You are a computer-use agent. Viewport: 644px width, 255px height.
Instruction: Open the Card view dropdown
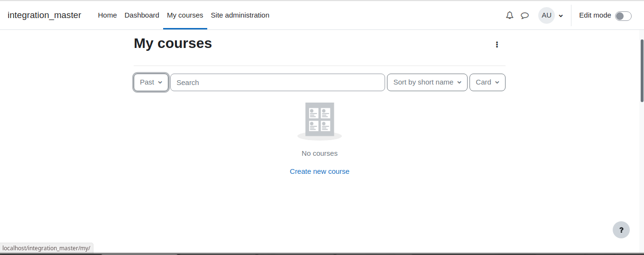tap(488, 82)
